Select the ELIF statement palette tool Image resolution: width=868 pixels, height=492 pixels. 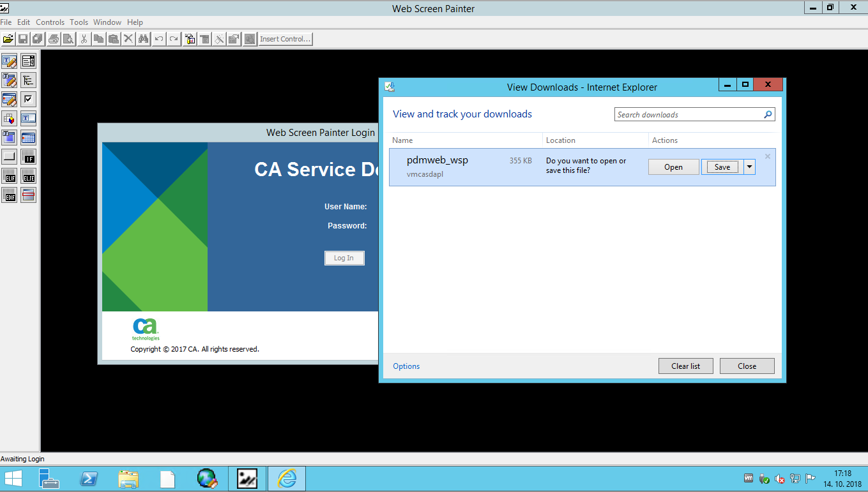(x=10, y=176)
